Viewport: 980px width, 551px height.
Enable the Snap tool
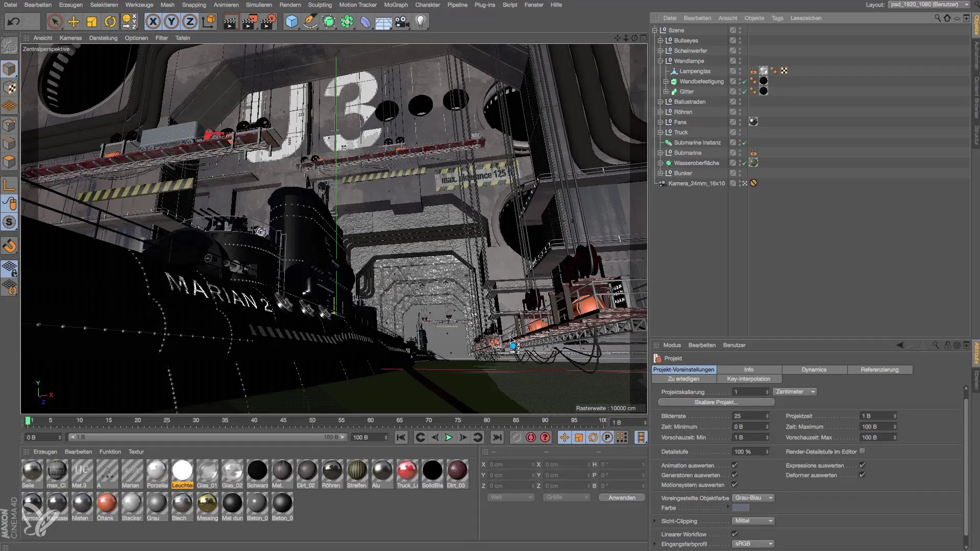10,247
